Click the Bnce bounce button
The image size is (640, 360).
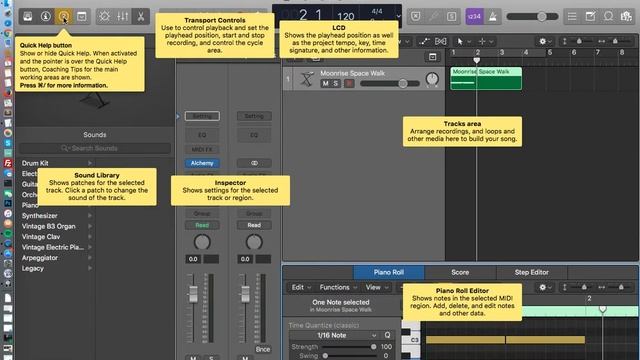click(x=263, y=349)
